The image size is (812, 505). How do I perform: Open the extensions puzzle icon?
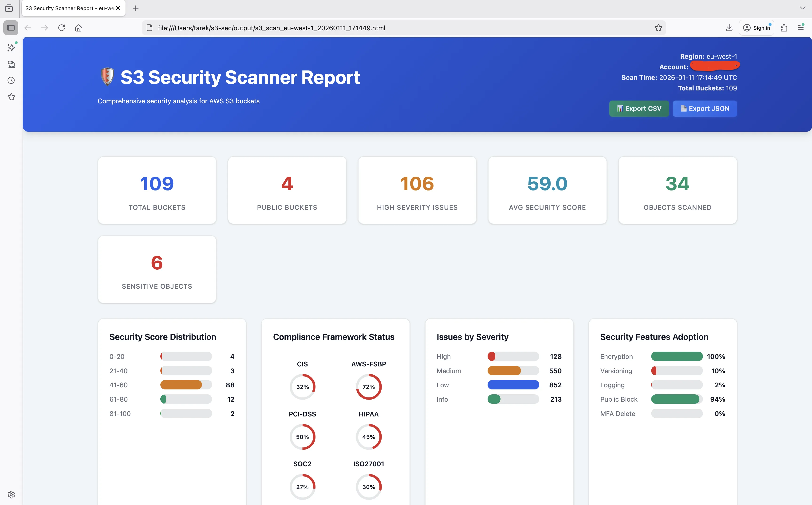784,28
